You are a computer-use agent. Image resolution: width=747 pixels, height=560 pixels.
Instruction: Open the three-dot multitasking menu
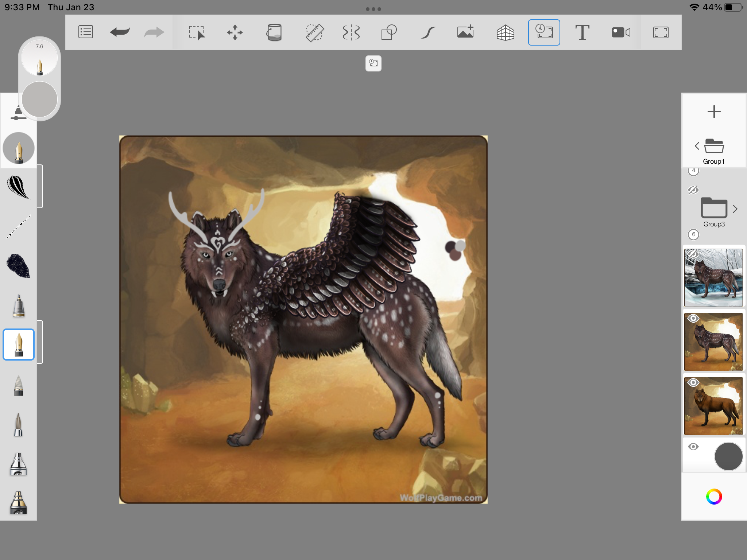coord(373,9)
